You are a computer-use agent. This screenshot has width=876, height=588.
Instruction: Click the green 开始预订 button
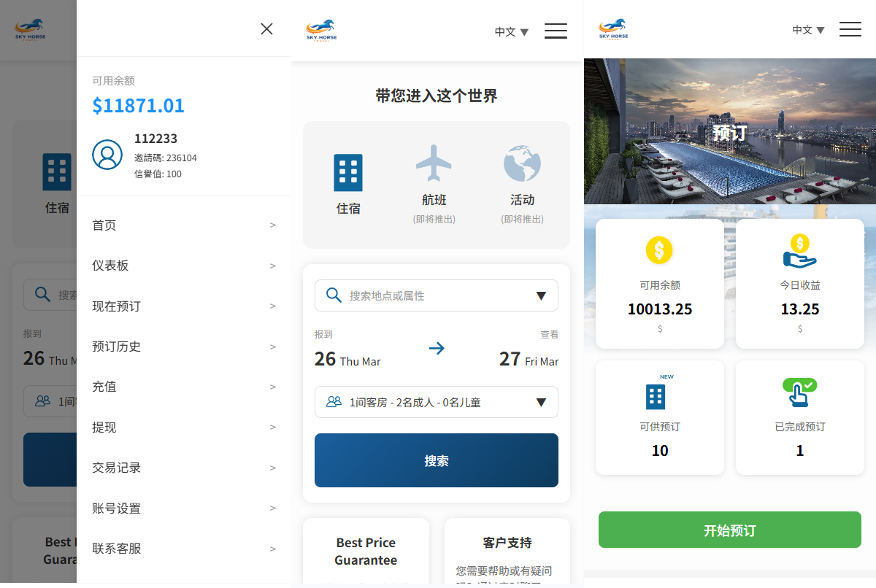pos(729,530)
